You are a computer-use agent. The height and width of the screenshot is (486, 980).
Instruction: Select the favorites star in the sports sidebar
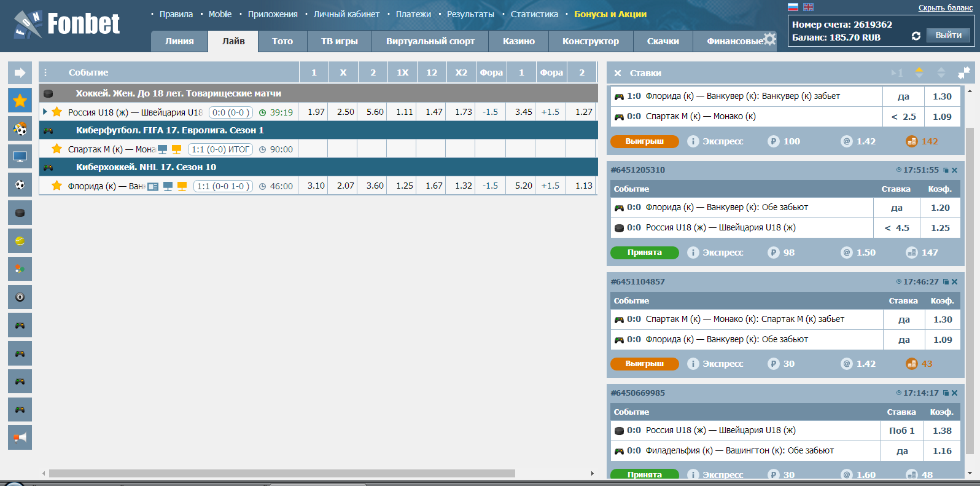click(20, 101)
